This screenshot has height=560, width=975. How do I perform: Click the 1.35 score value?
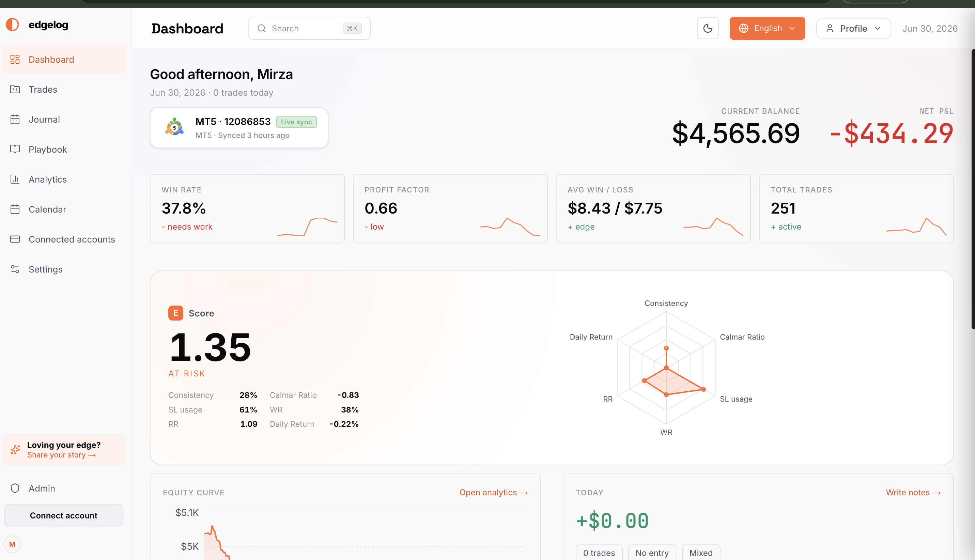coord(211,347)
